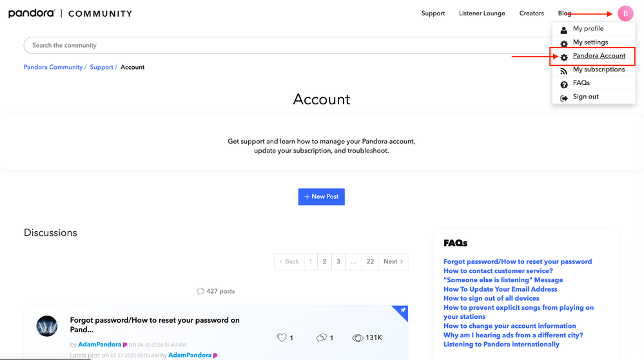
Task: Click the pagination ellipsis
Action: [x=353, y=261]
